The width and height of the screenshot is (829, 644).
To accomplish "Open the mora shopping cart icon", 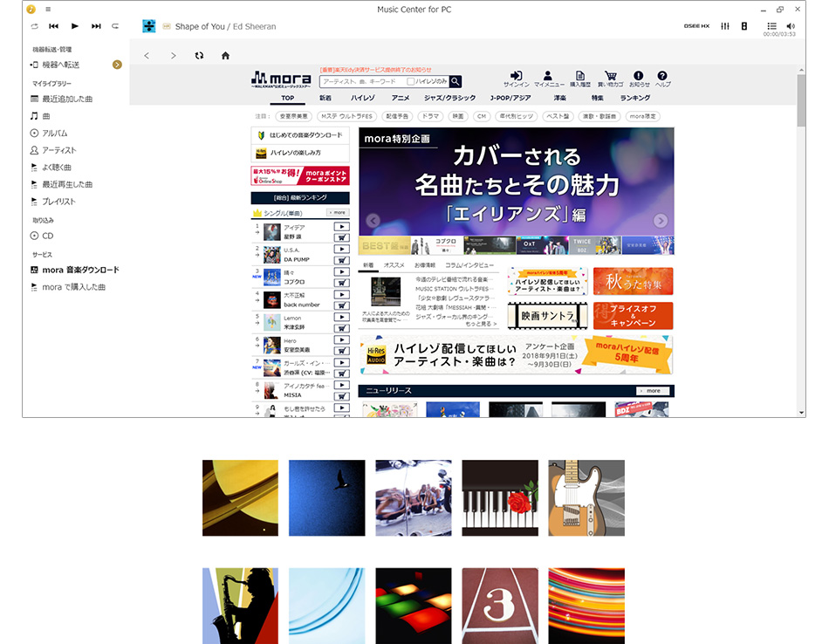I will 610,77.
